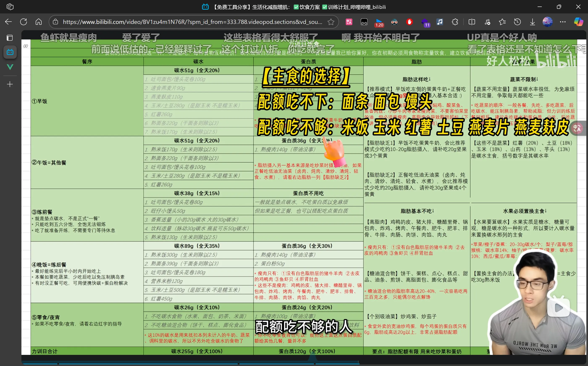The image size is (588, 366).
Task: Launch Copilot from the toolbar
Action: (x=579, y=22)
